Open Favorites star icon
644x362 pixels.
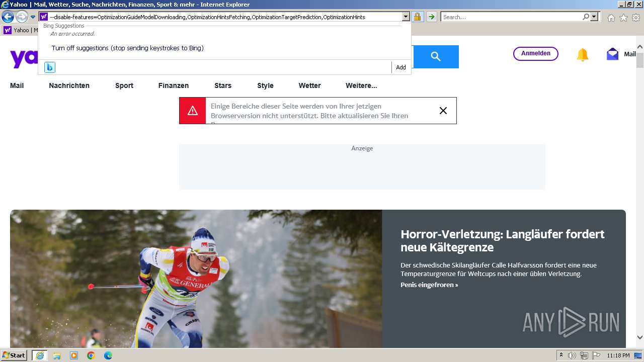pos(623,18)
